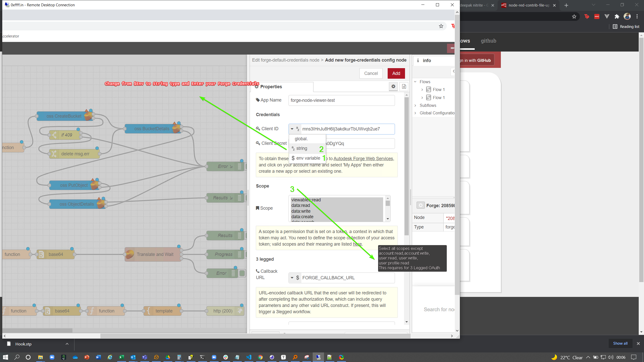
Task: Switch to the Properties tab
Action: (x=282, y=87)
